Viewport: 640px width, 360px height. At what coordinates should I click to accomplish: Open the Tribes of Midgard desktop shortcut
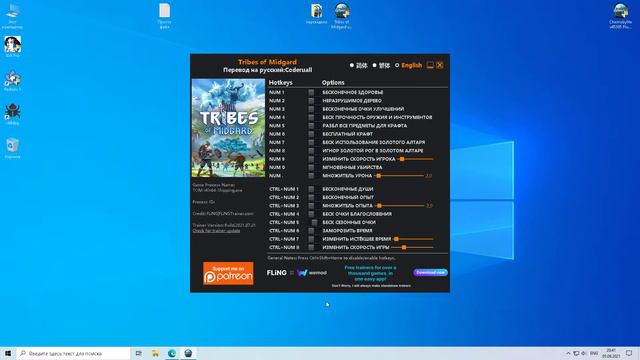click(342, 16)
